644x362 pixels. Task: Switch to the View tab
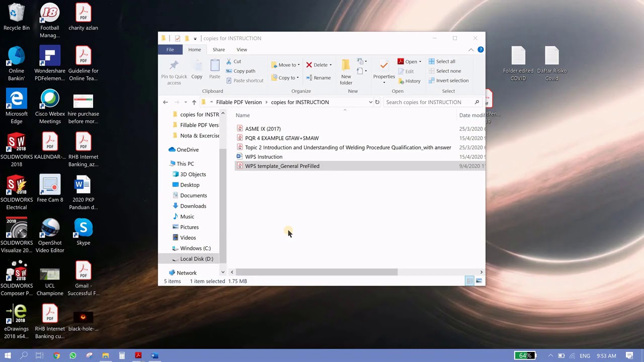242,50
